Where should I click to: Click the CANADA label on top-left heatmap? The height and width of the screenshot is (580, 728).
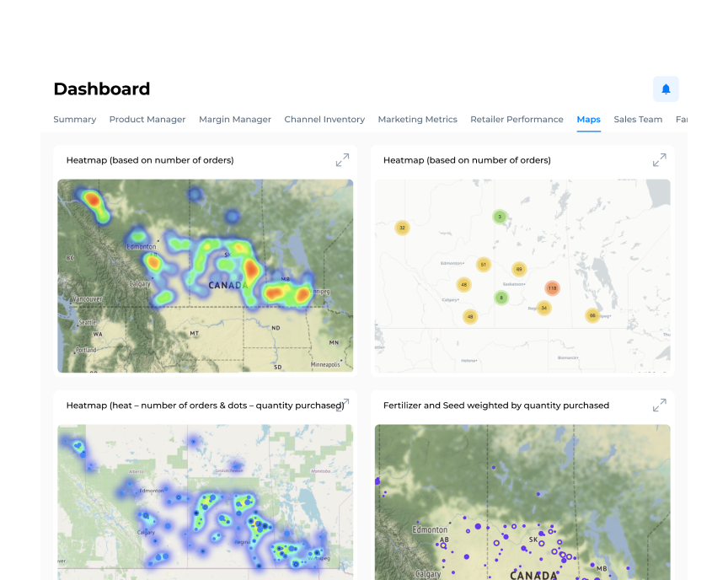pos(228,285)
